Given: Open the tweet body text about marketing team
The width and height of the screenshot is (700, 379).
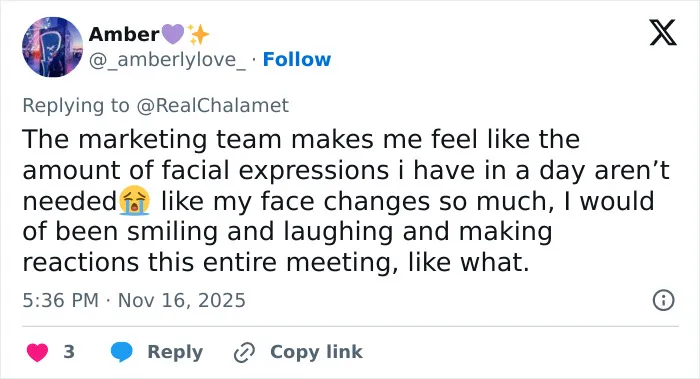Looking at the screenshot, I should 346,200.
